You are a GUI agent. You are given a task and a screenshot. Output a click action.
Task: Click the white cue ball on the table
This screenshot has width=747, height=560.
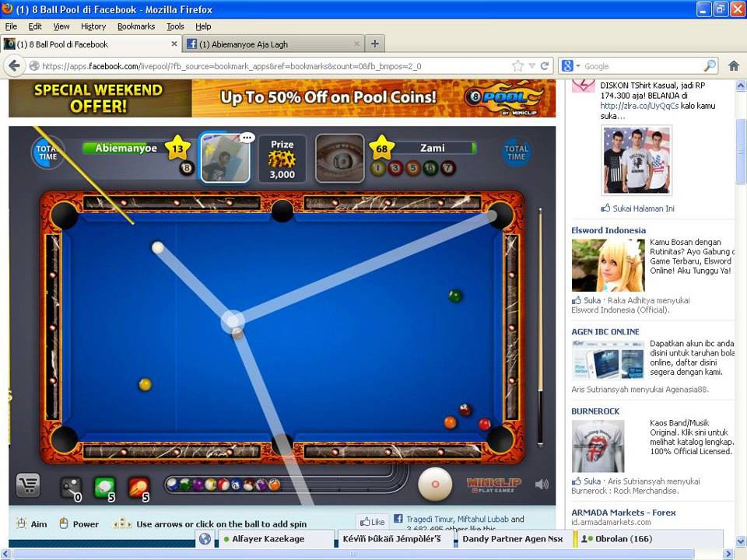pos(158,247)
